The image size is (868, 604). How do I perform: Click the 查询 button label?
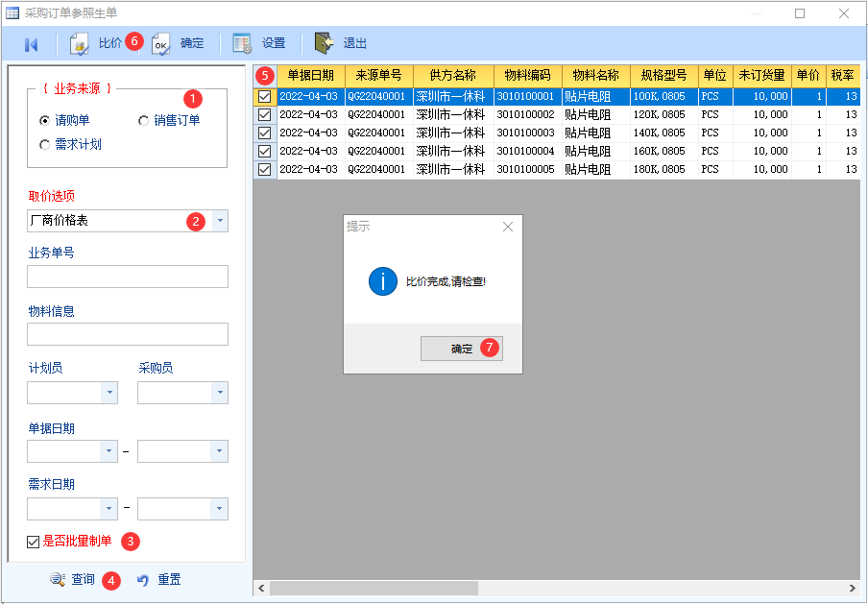[x=83, y=580]
